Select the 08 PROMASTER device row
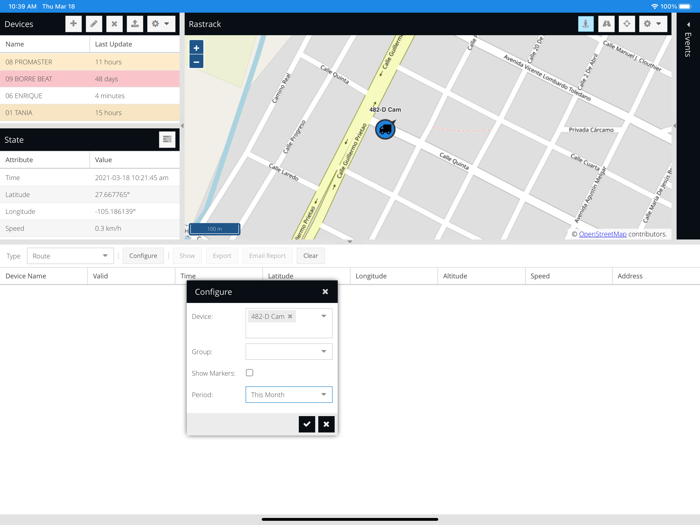 pyautogui.click(x=90, y=62)
